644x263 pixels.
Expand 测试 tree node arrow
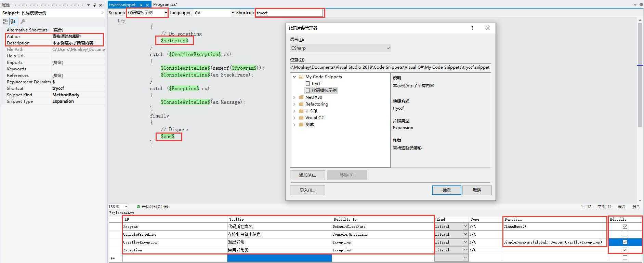point(294,125)
